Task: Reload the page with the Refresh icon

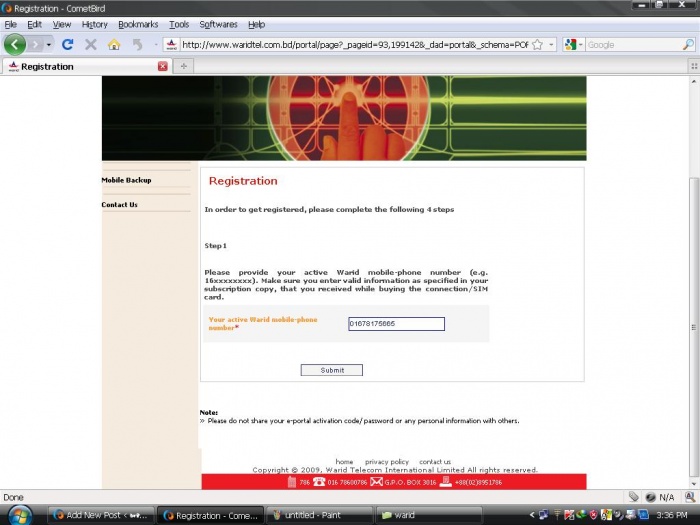Action: point(68,45)
